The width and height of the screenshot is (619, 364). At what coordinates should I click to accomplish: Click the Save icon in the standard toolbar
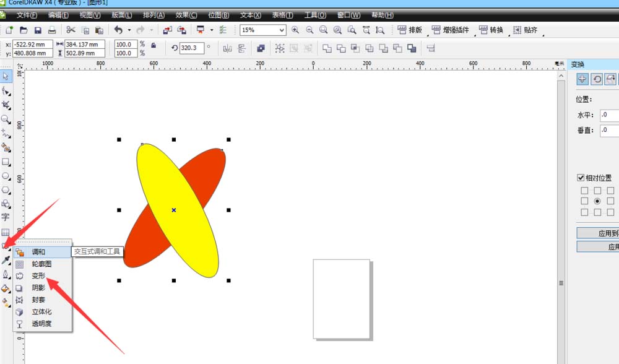click(x=38, y=30)
